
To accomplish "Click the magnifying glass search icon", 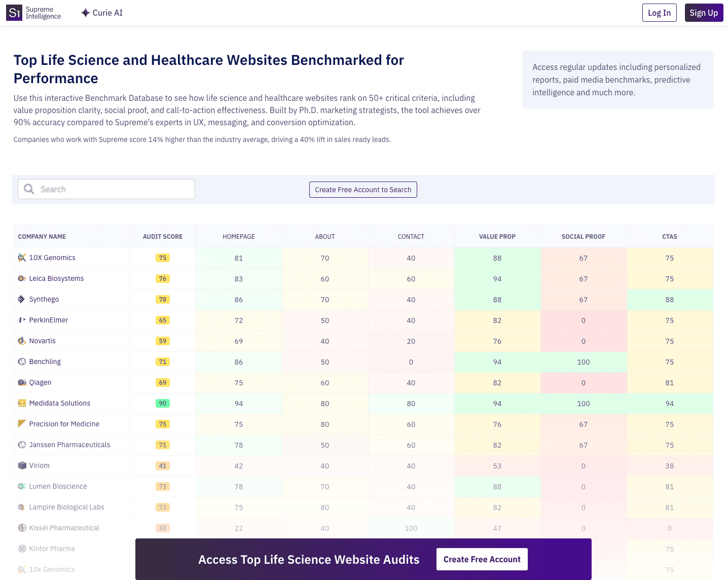I will coord(29,189).
